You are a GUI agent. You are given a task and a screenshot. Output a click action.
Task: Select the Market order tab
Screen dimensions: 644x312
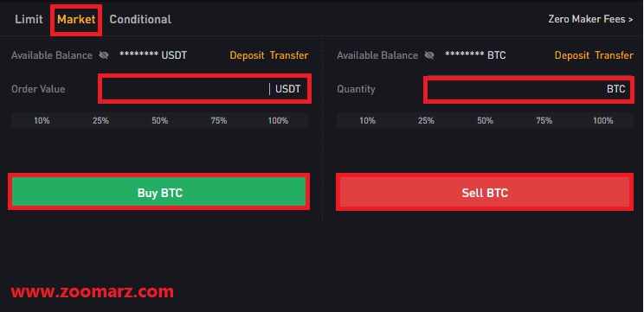click(76, 19)
